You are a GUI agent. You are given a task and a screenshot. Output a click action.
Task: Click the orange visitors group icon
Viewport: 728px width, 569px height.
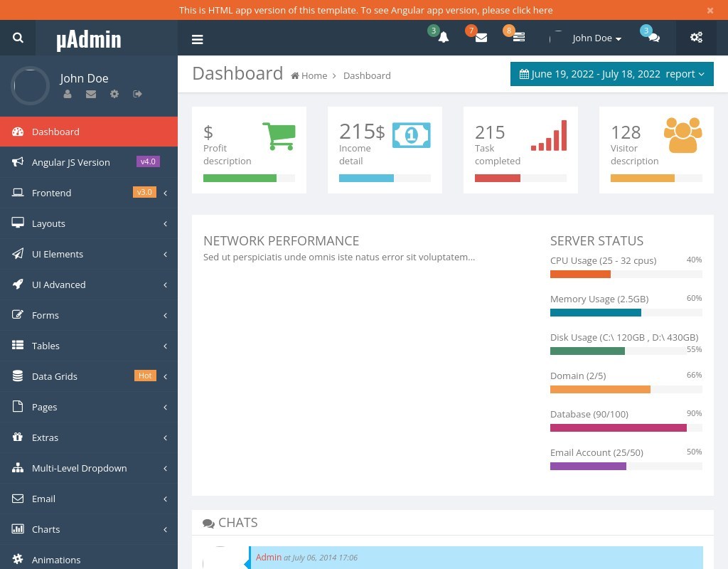683,135
